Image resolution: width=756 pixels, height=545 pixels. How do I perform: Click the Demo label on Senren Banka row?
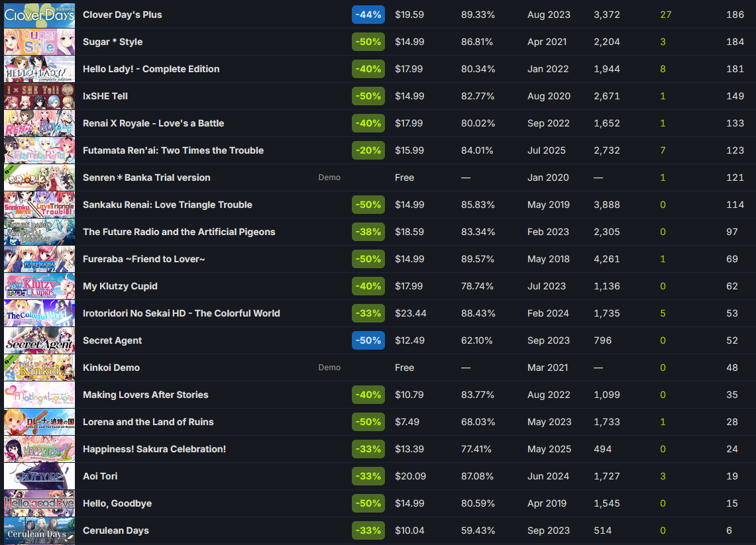pyautogui.click(x=329, y=178)
